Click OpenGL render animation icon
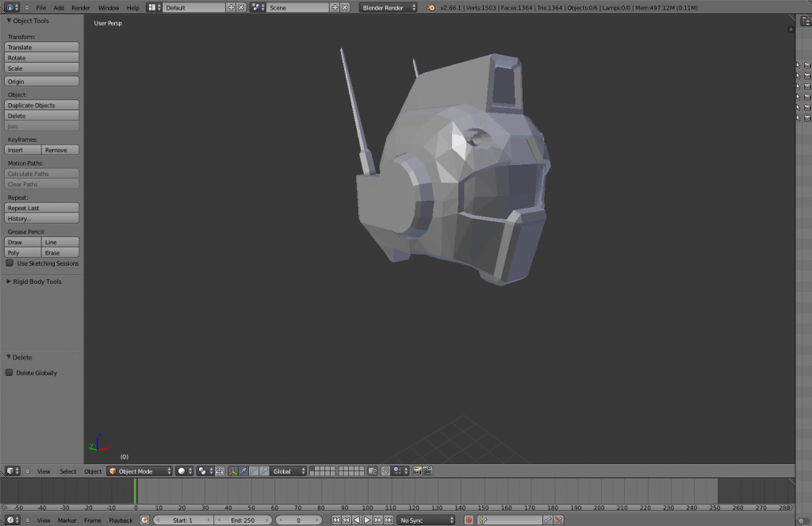Viewport: 812px width, 526px height. point(427,471)
